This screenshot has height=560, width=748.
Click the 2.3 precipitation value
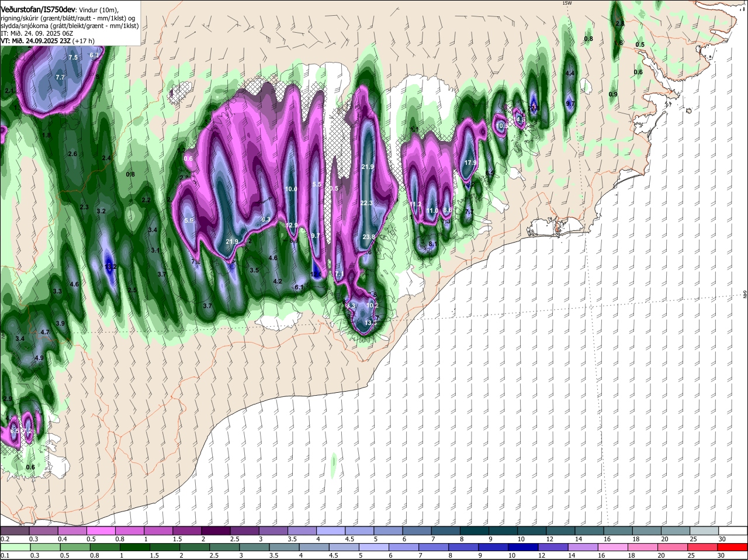84,207
